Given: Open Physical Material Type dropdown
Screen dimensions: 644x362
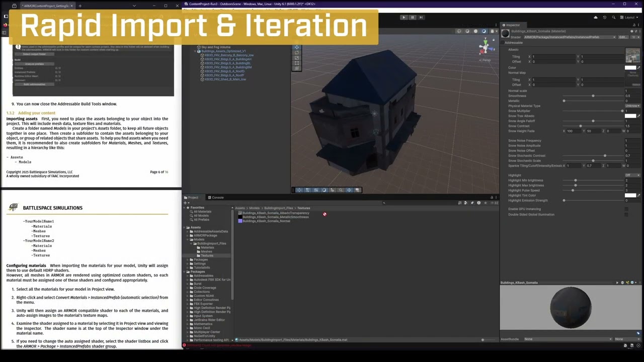Looking at the screenshot, I should [x=632, y=106].
